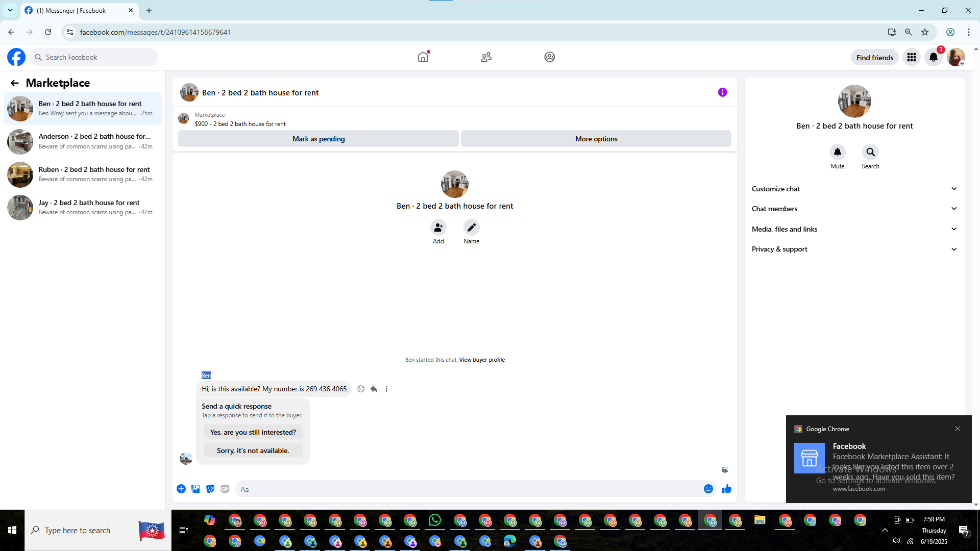The height and width of the screenshot is (551, 980).
Task: Open the Groups icon in the top navigation
Action: coord(550,57)
